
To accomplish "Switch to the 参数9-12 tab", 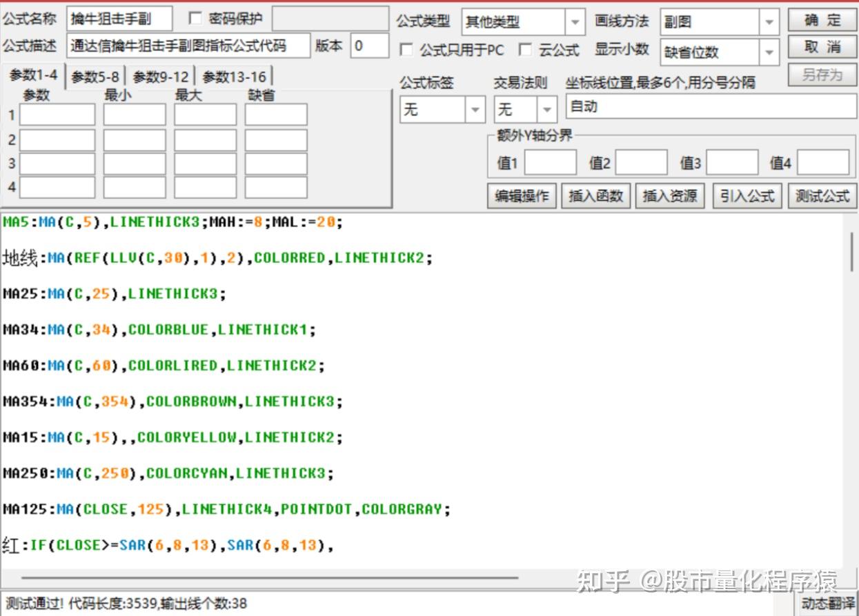I will pos(161,77).
